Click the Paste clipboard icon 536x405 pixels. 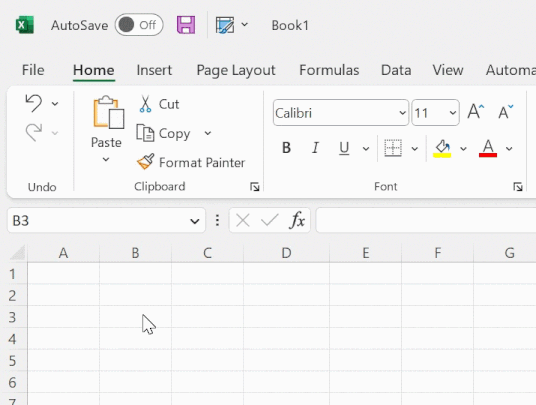point(109,112)
